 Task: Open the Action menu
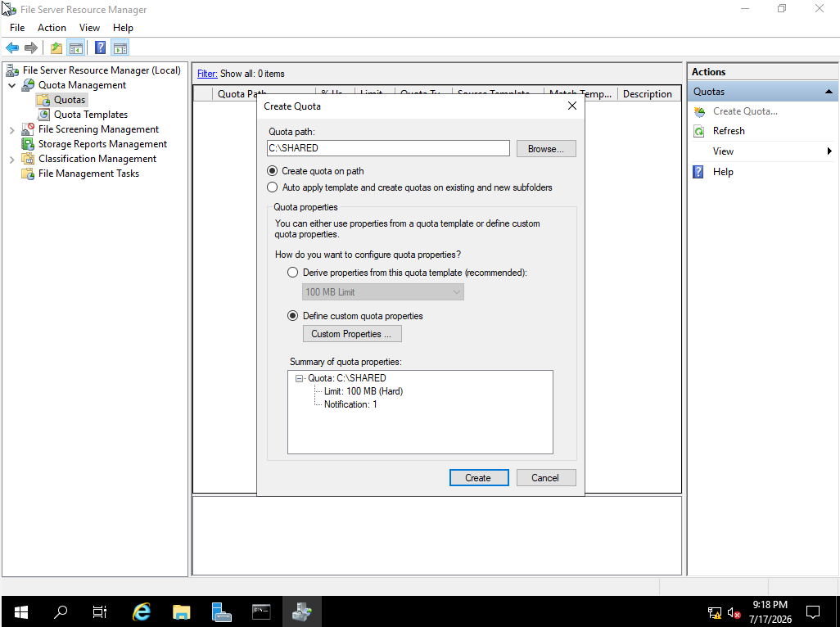click(52, 28)
